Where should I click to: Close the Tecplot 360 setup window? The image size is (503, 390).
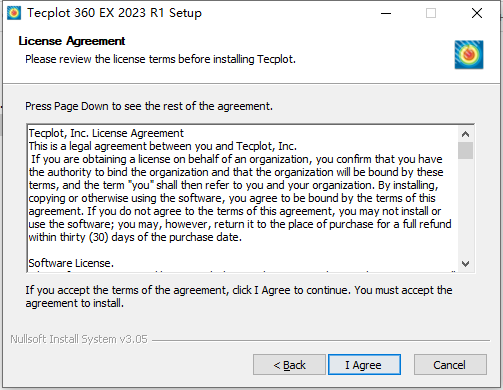click(477, 13)
